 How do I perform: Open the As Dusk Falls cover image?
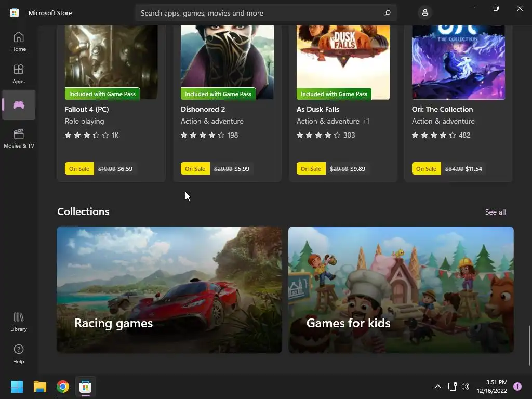tap(343, 62)
